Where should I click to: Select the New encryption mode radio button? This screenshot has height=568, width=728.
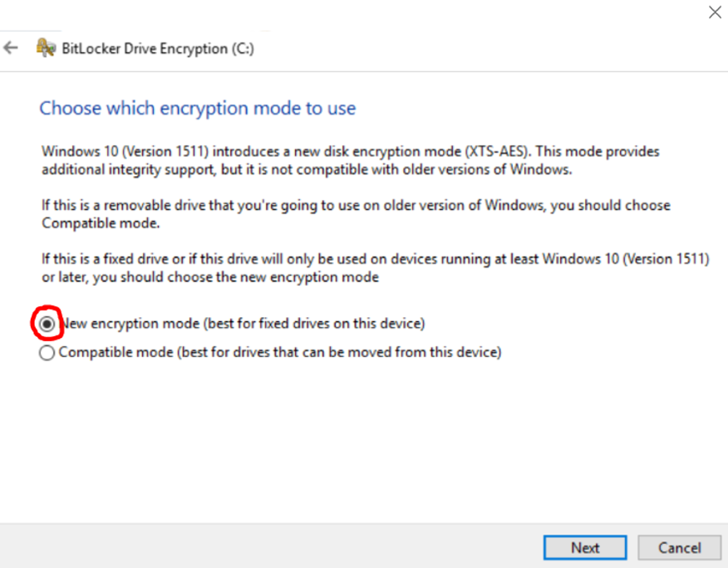[x=48, y=323]
